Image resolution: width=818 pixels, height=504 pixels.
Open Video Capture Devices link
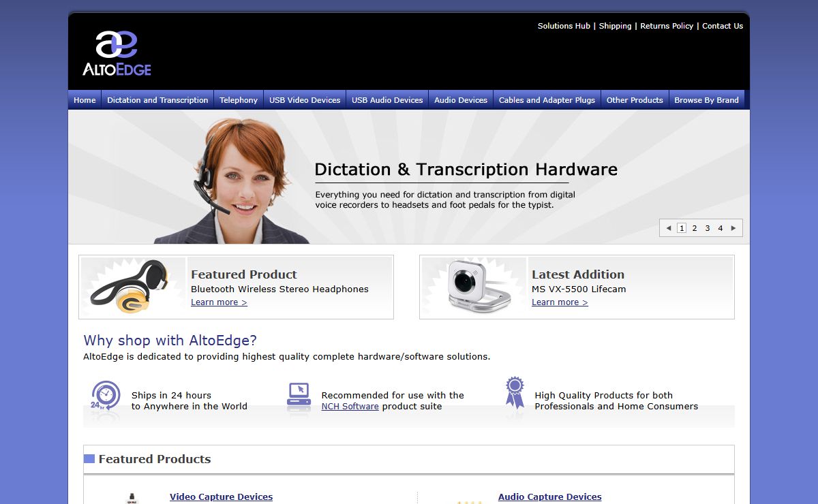[221, 497]
